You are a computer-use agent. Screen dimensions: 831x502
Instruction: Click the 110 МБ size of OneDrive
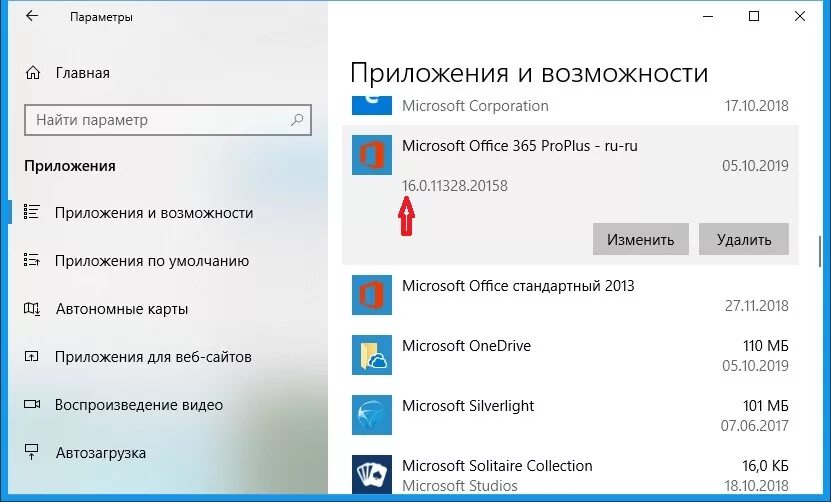[x=765, y=346]
